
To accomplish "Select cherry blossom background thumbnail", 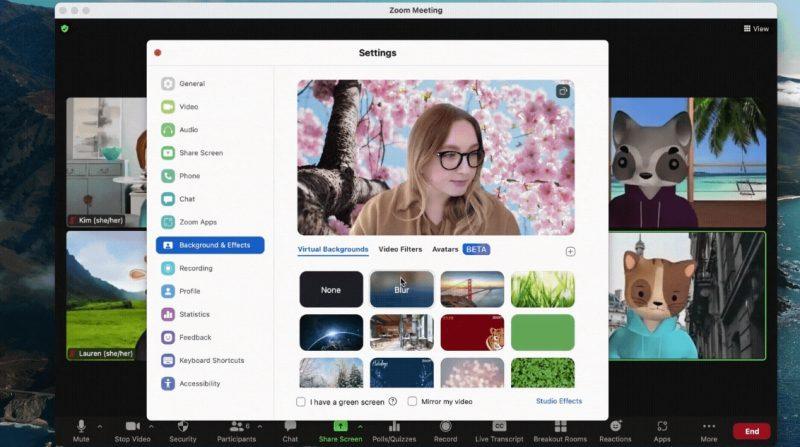I will (472, 372).
